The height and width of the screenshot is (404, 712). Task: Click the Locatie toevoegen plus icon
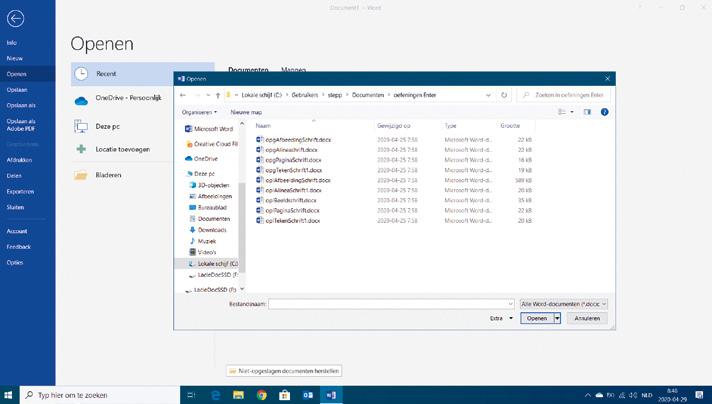(x=81, y=149)
